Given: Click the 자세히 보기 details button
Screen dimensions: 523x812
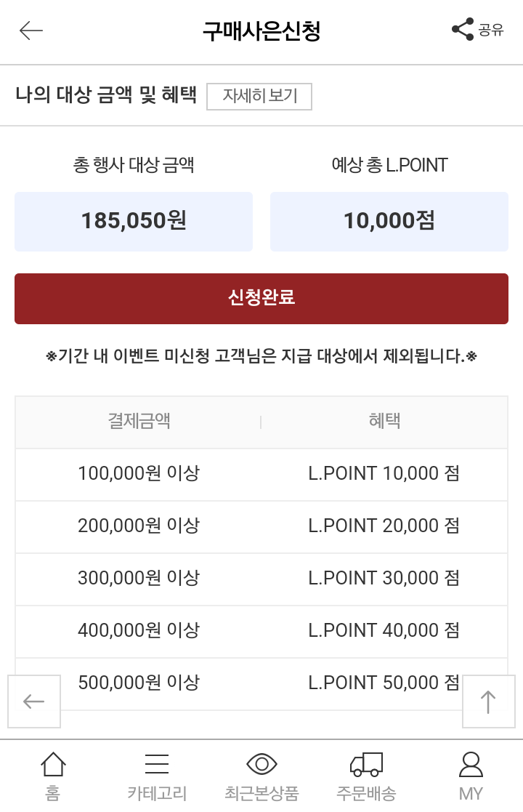Looking at the screenshot, I should [x=259, y=97].
